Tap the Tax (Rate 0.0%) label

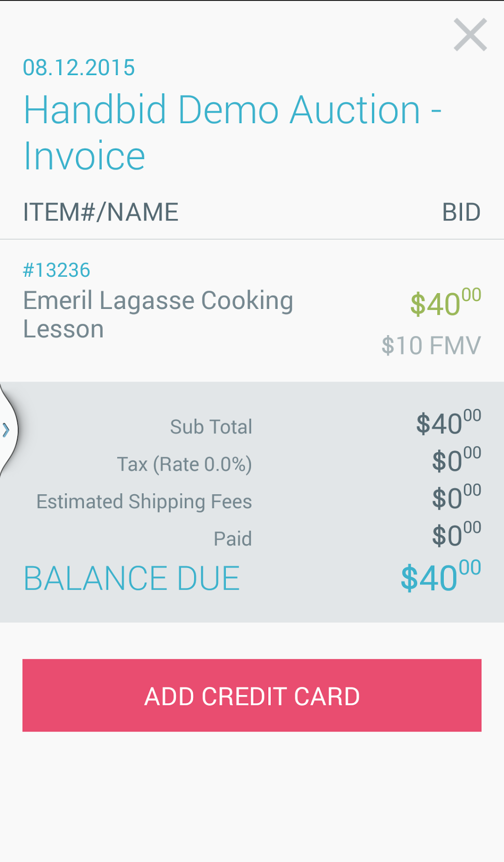[184, 464]
